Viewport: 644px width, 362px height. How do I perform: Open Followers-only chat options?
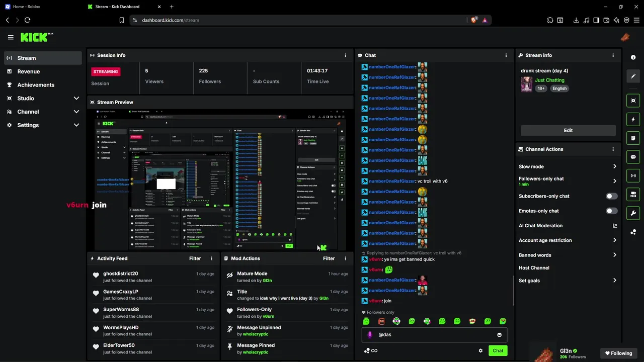click(x=568, y=181)
